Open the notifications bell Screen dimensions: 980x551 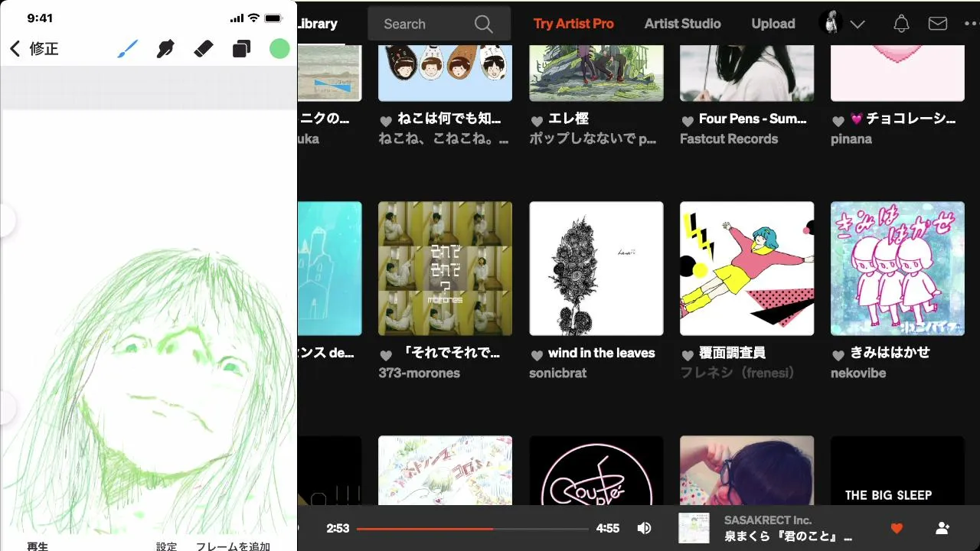tap(902, 24)
